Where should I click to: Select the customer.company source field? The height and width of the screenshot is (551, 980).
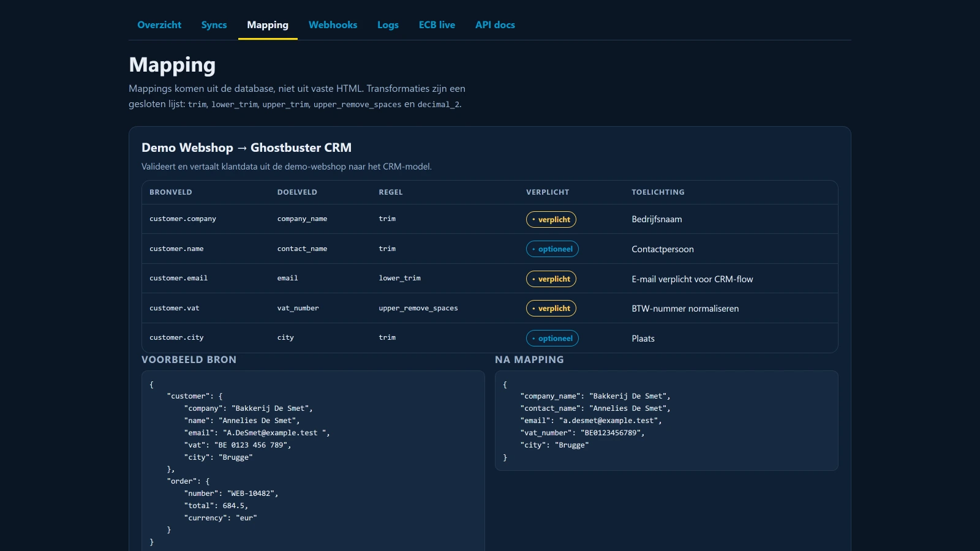(183, 219)
